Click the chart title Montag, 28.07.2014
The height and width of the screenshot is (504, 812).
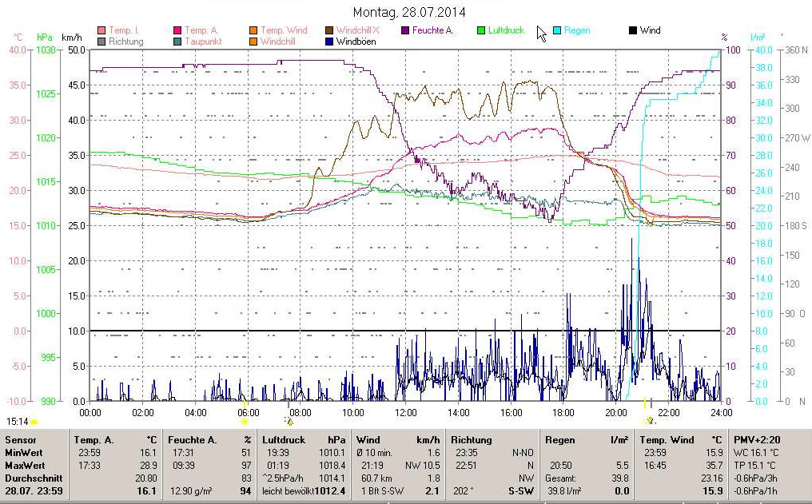point(409,13)
